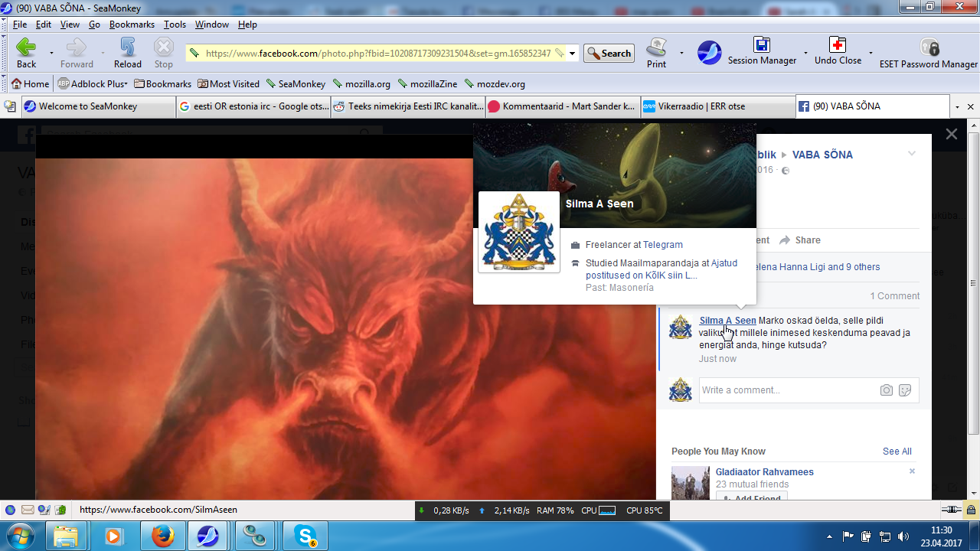Switch to the Kommentaarid - Mart Sander tab
The width and height of the screenshot is (980, 551).
coord(561,106)
